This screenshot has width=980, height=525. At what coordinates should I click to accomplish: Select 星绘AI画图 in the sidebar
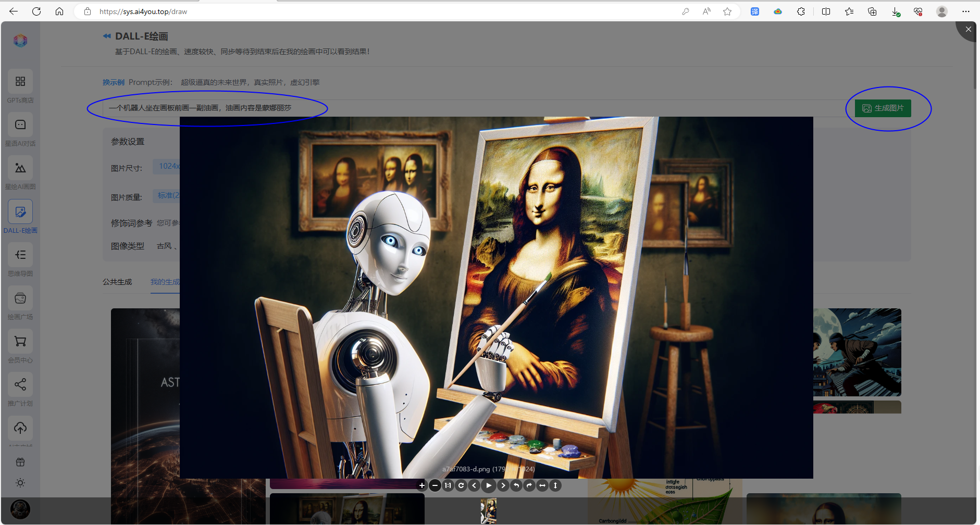coord(20,173)
